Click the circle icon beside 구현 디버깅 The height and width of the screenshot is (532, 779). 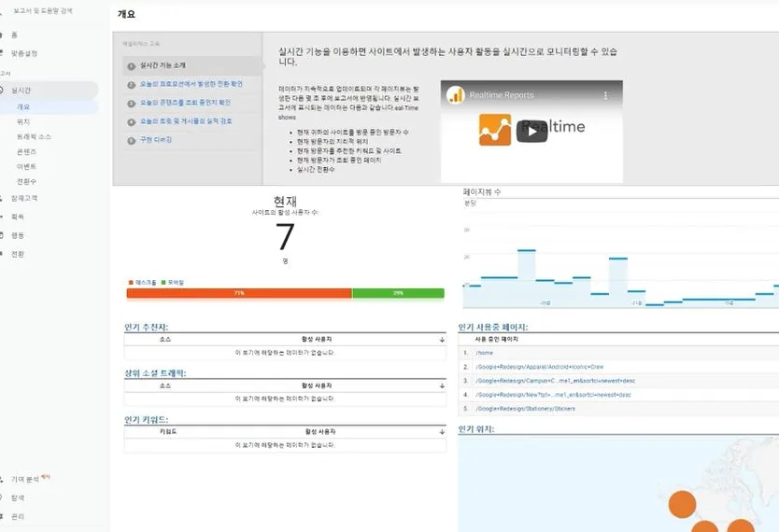[x=131, y=140]
